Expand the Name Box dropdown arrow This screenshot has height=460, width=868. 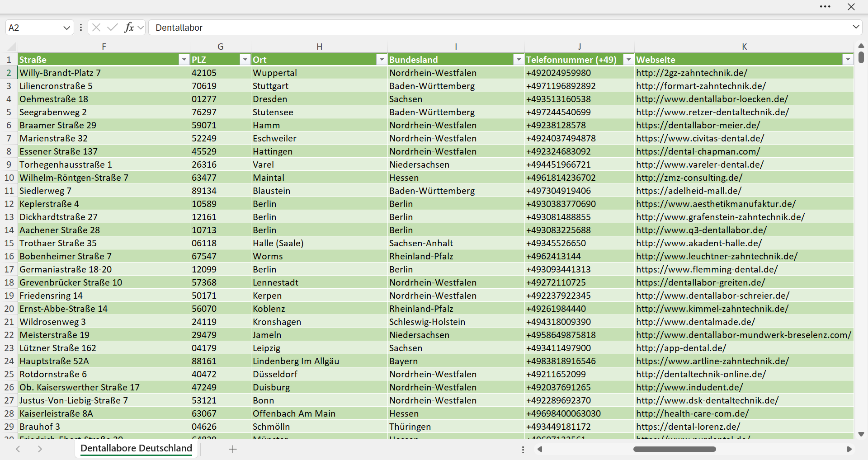click(66, 28)
